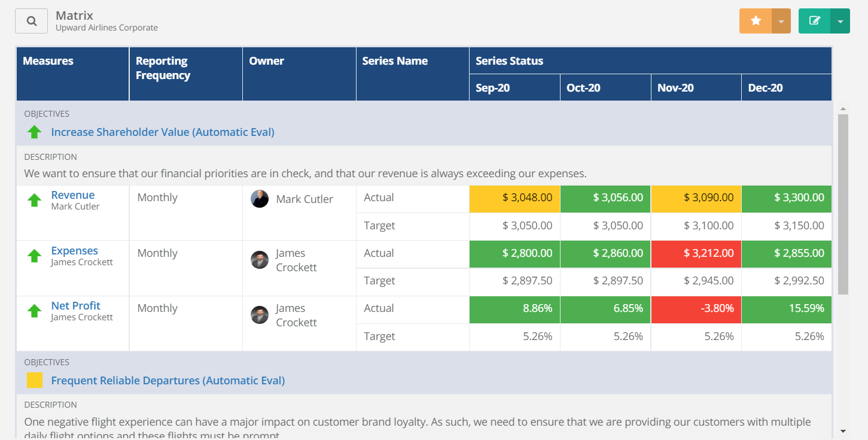
Task: Click the green arrow beside Increase Shareholder Value
Action: click(x=34, y=132)
